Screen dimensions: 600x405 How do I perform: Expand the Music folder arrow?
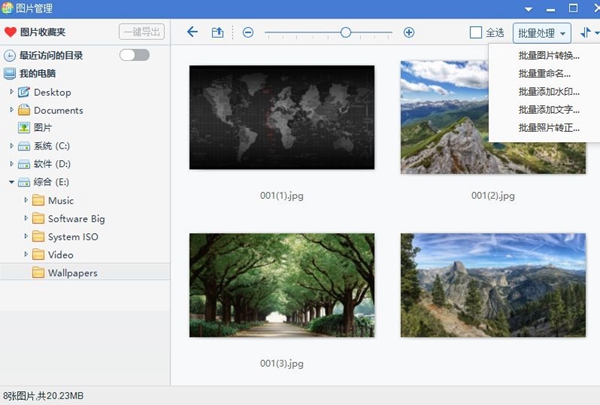pos(25,200)
